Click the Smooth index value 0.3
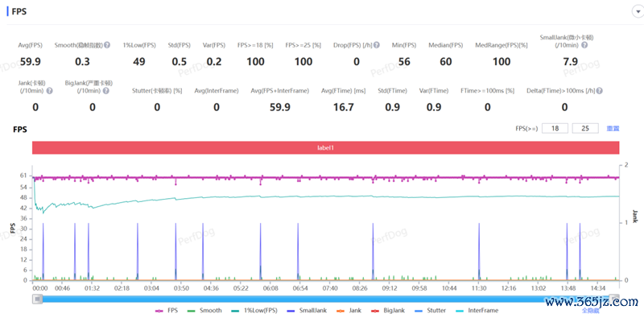 click(x=83, y=62)
